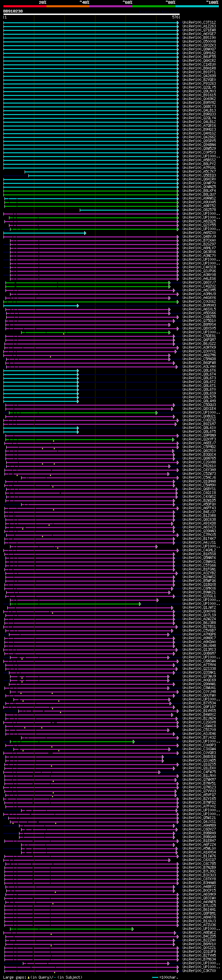The image size is (222, 980).
Task: Click the white query bar under BB910238
Action: (92, 15)
